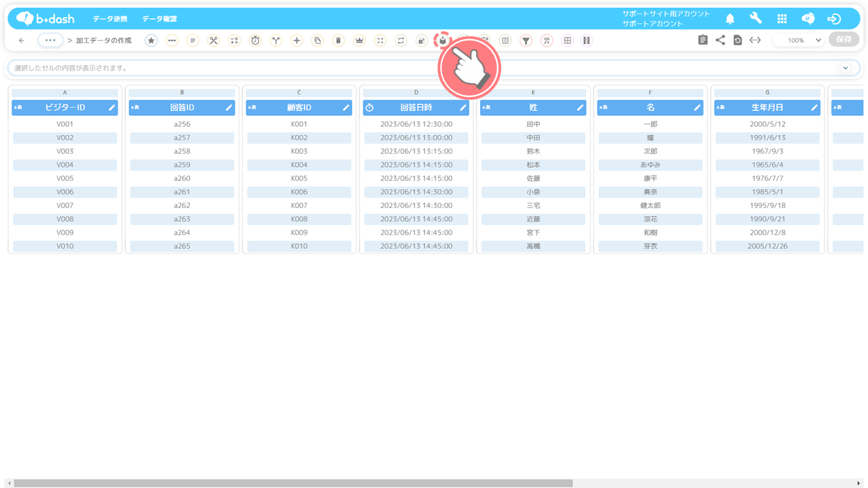Click the scrollbar left arrow
The width and height of the screenshot is (868, 488).
pyautogui.click(x=9, y=483)
